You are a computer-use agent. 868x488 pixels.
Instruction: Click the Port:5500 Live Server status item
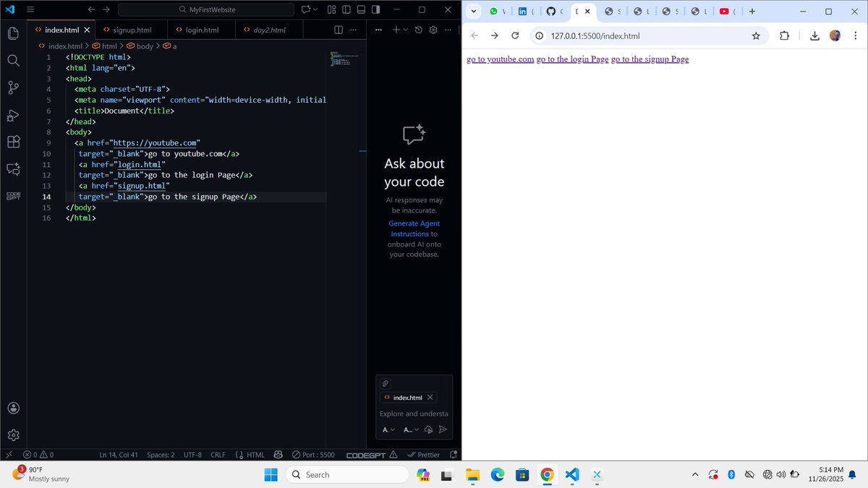click(313, 455)
